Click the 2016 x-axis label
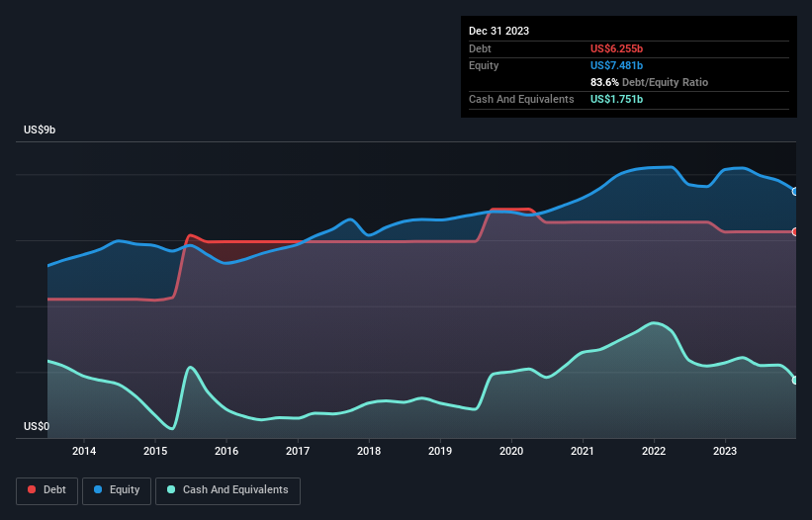The image size is (812, 520). click(x=226, y=451)
